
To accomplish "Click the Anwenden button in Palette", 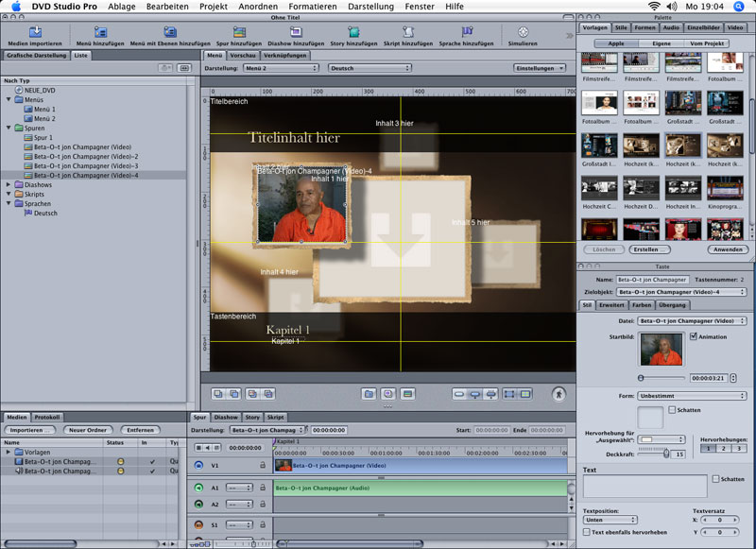I will pos(727,249).
